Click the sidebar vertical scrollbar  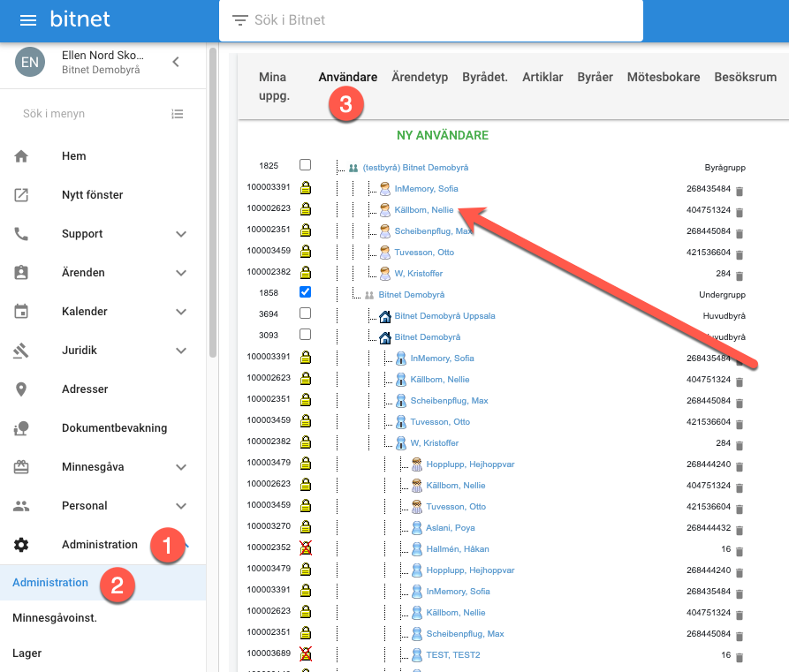click(212, 203)
